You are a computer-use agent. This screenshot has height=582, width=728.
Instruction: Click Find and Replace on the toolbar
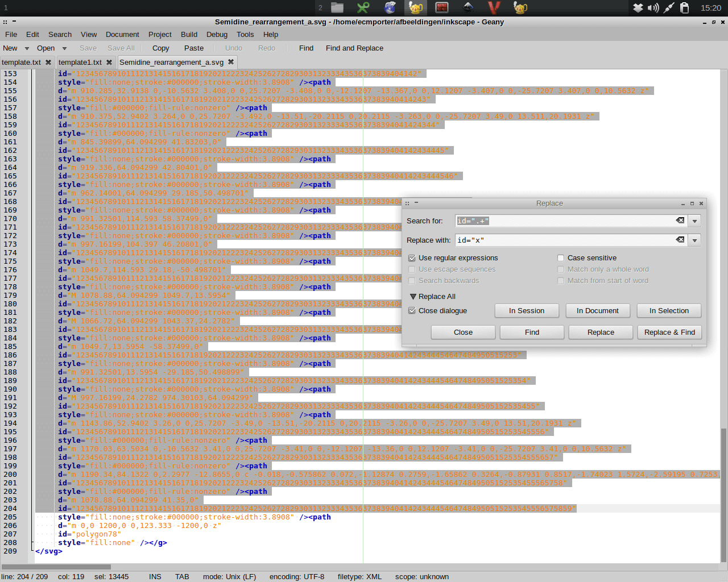tap(354, 48)
